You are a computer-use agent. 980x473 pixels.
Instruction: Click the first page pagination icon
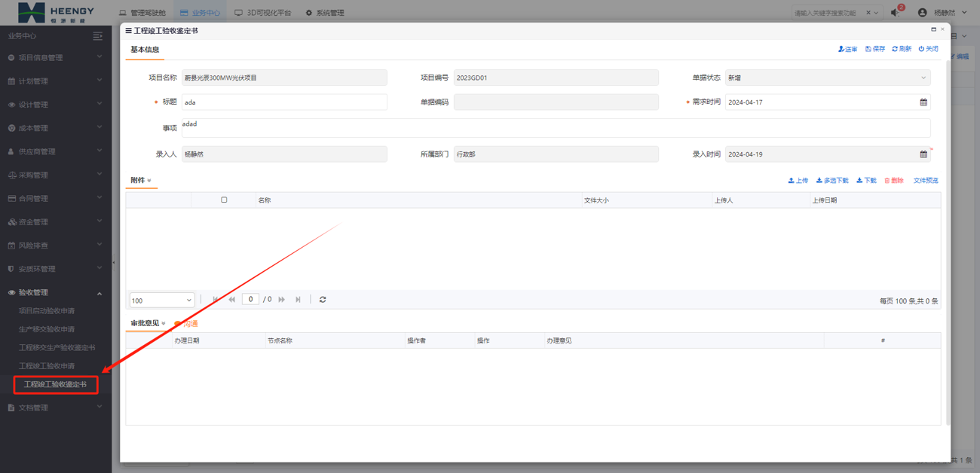[216, 300]
